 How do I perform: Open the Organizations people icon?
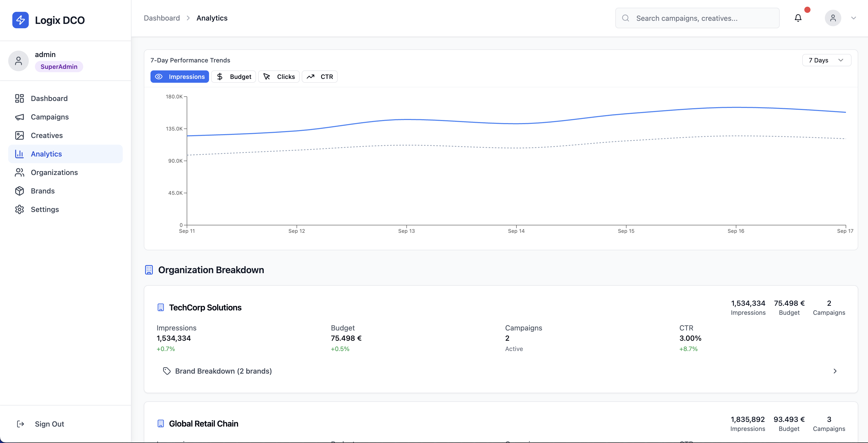(x=19, y=172)
